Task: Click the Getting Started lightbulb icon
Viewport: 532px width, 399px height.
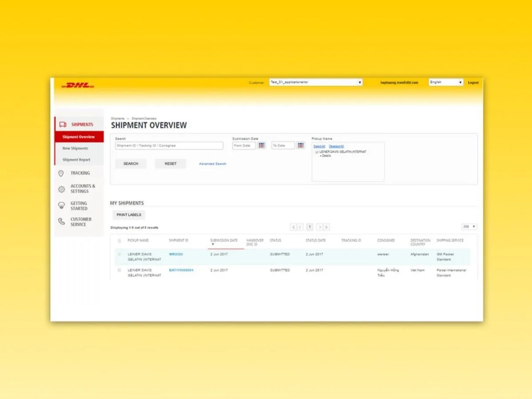Action: (61, 206)
